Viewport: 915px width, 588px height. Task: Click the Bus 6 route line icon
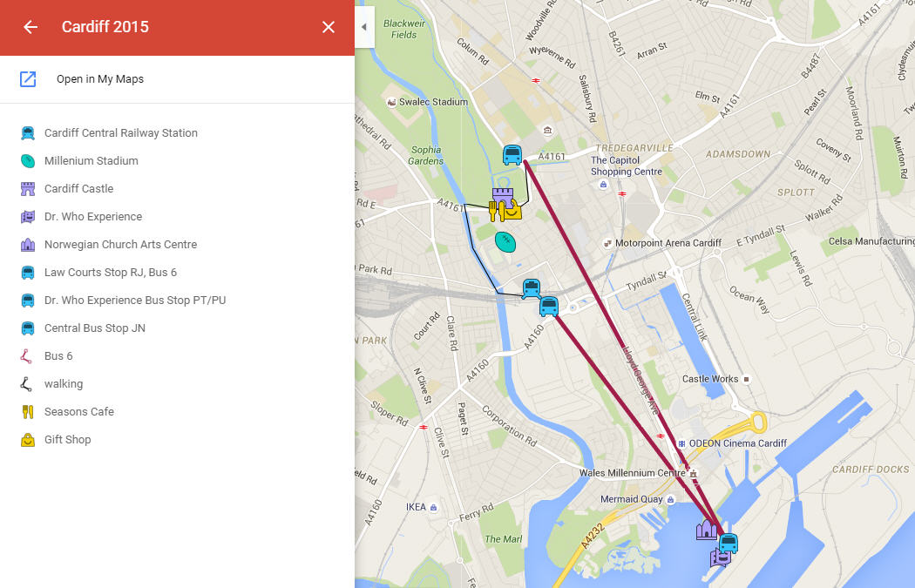26,355
